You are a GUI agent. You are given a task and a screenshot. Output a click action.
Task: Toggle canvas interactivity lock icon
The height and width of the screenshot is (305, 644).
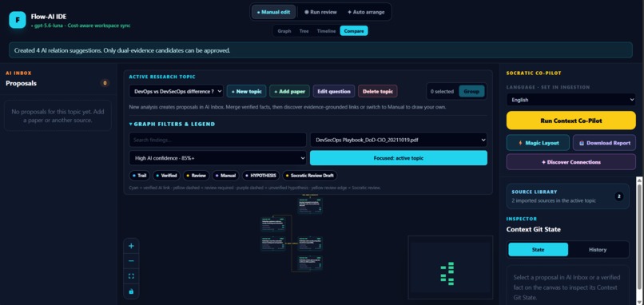pos(131,291)
